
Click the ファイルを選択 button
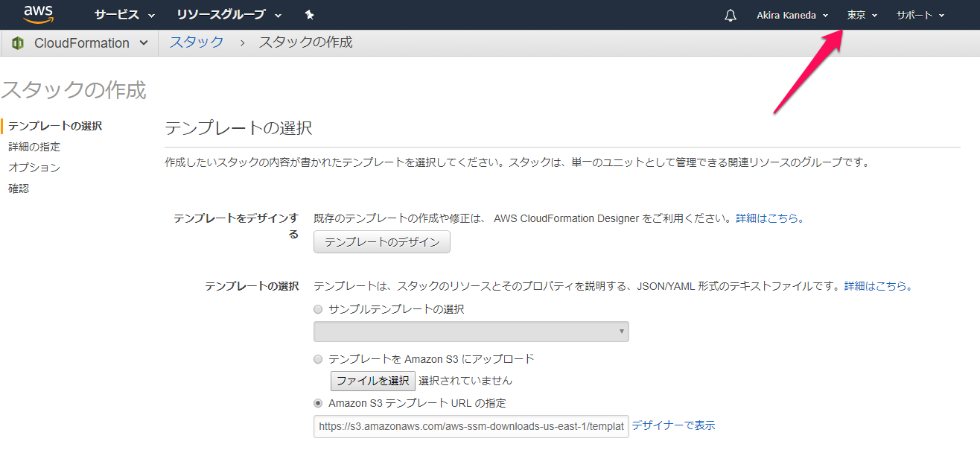[373, 380]
